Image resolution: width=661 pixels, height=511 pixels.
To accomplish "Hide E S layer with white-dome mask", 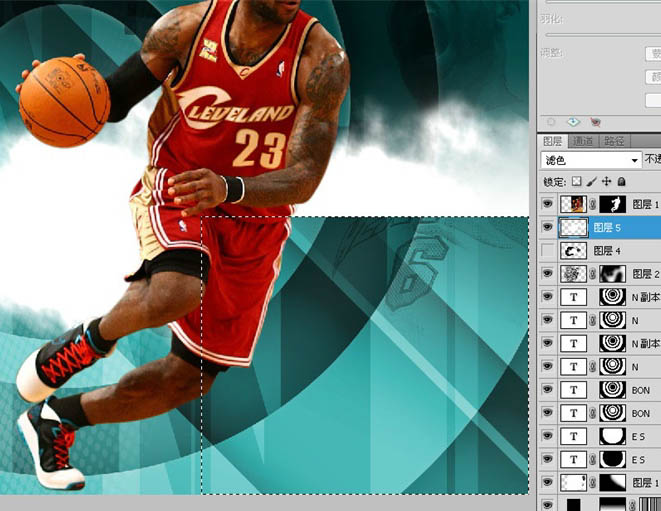I will click(547, 436).
